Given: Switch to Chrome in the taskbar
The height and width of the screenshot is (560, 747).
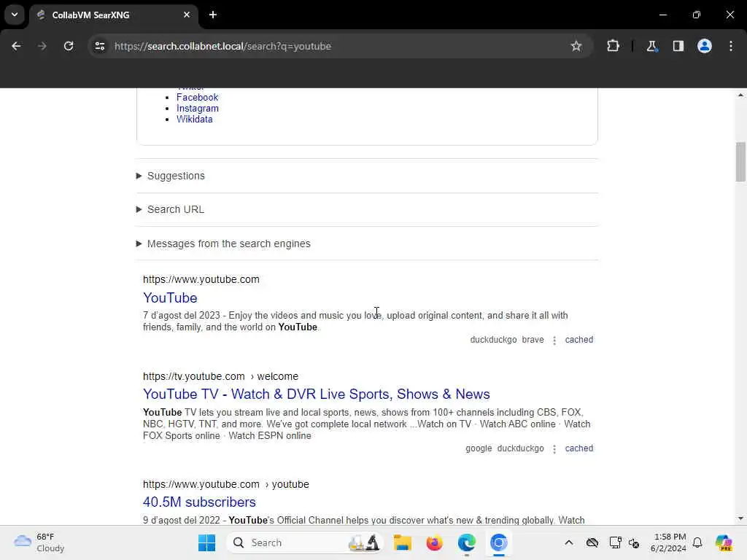Looking at the screenshot, I should 499,542.
